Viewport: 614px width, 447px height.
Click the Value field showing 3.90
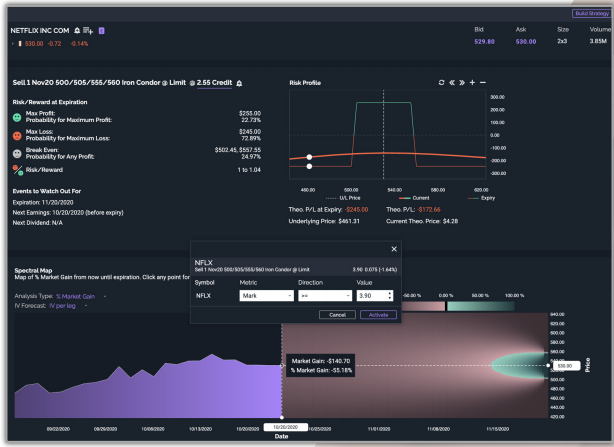click(x=373, y=296)
